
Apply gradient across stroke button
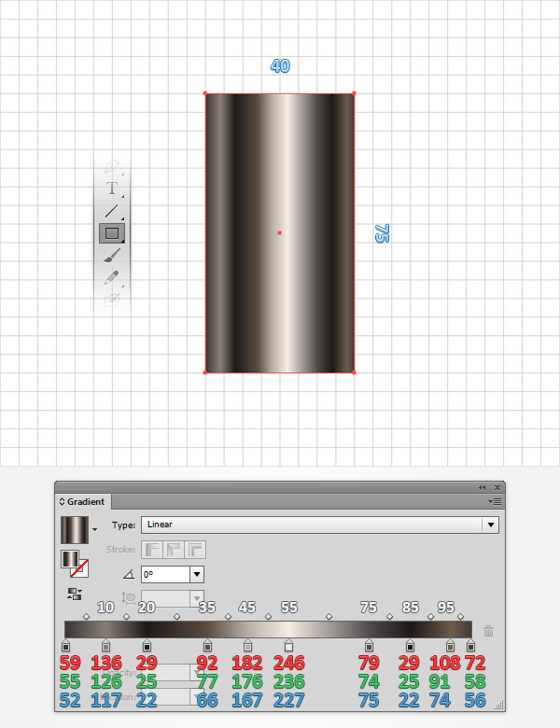195,550
